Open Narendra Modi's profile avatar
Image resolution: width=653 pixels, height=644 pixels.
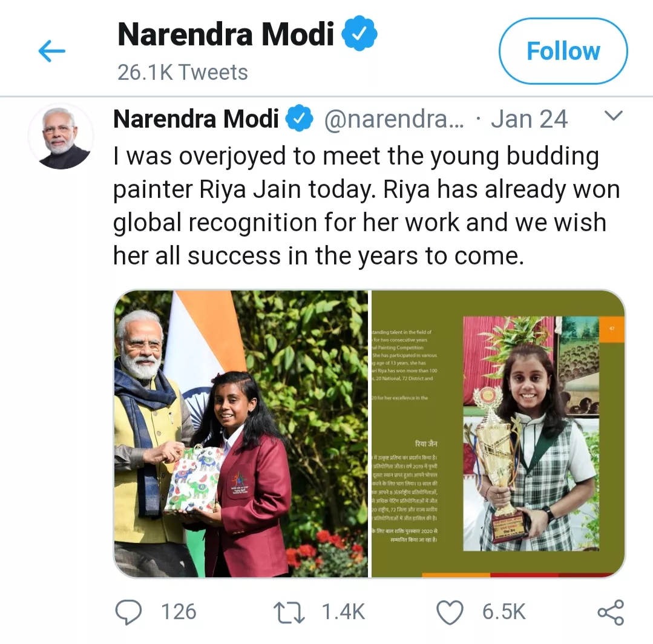point(61,136)
